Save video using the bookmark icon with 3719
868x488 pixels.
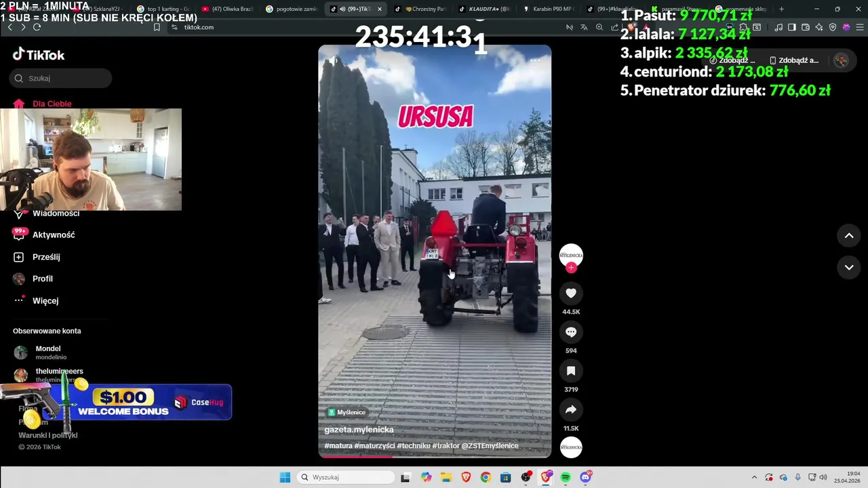571,371
